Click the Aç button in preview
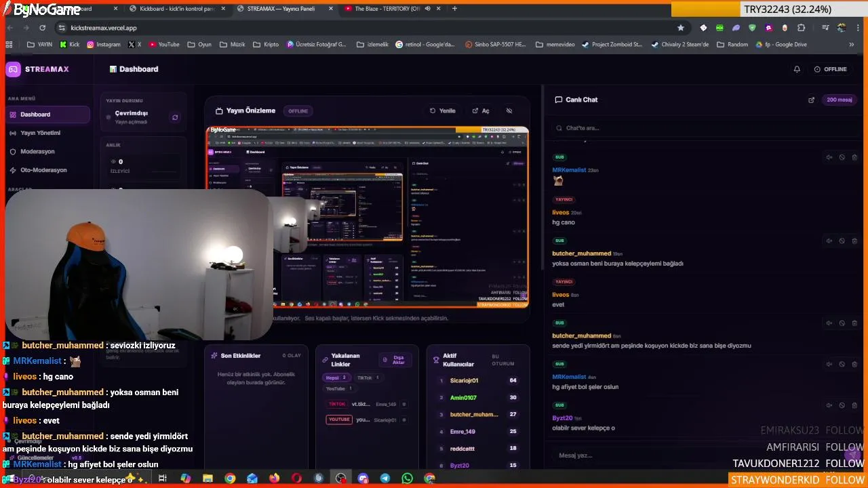Screen dimensions: 868x488 (x=481, y=110)
